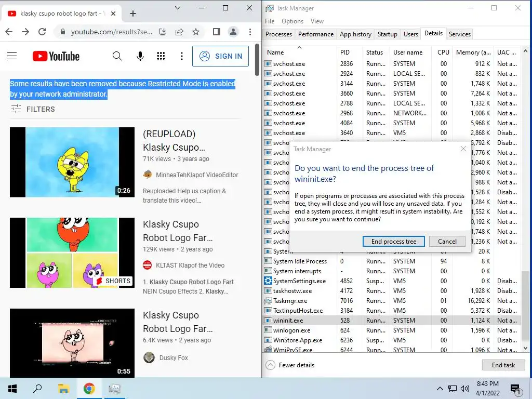Open the SHORTS Klasky Csupo Robot Logo thumbnail
This screenshot has height=399, width=532.
point(72,253)
